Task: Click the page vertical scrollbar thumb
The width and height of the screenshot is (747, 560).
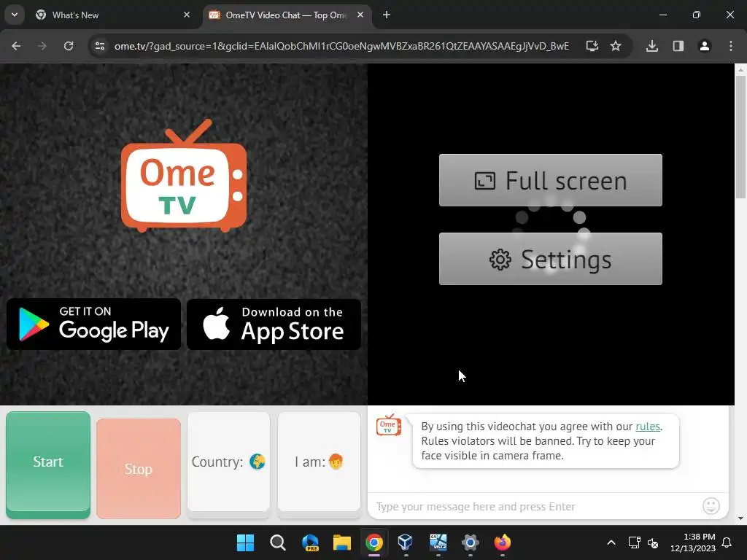Action: (x=740, y=137)
